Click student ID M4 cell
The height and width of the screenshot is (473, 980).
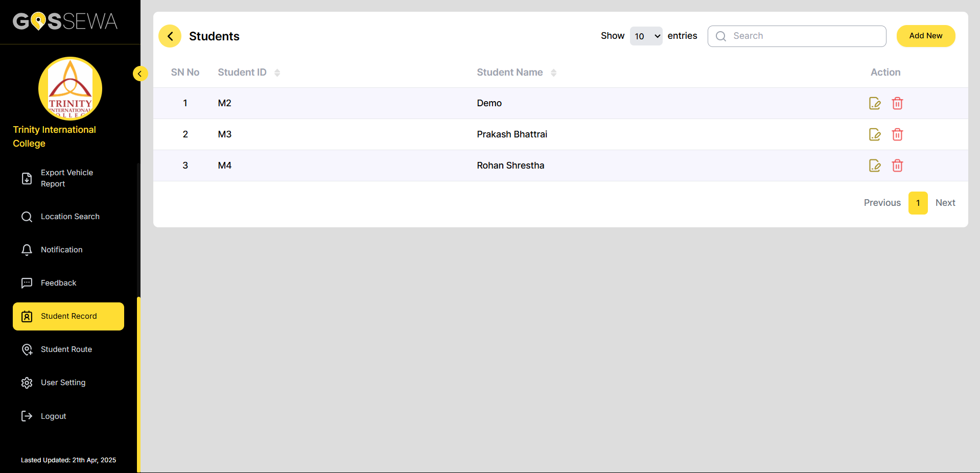tap(225, 165)
